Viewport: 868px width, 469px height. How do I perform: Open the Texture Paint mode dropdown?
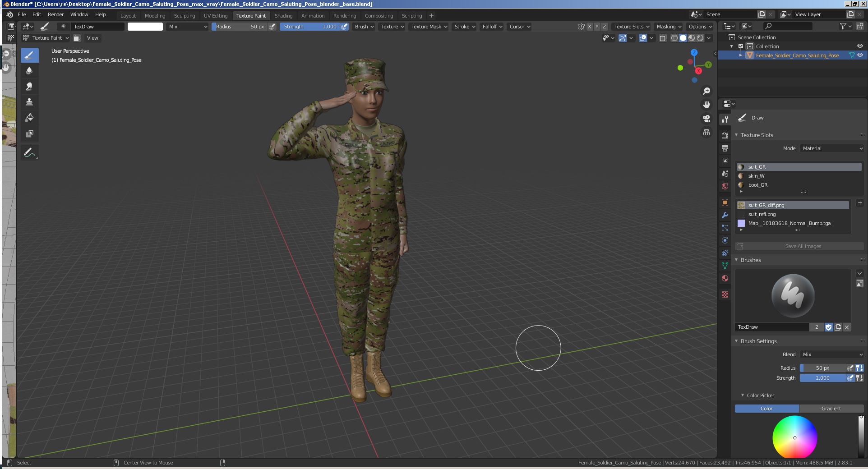pos(46,38)
